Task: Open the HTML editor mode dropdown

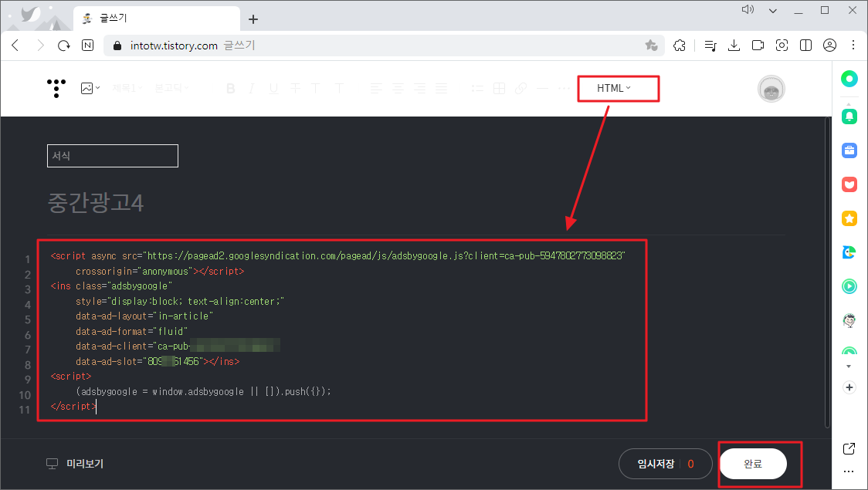Action: point(613,88)
